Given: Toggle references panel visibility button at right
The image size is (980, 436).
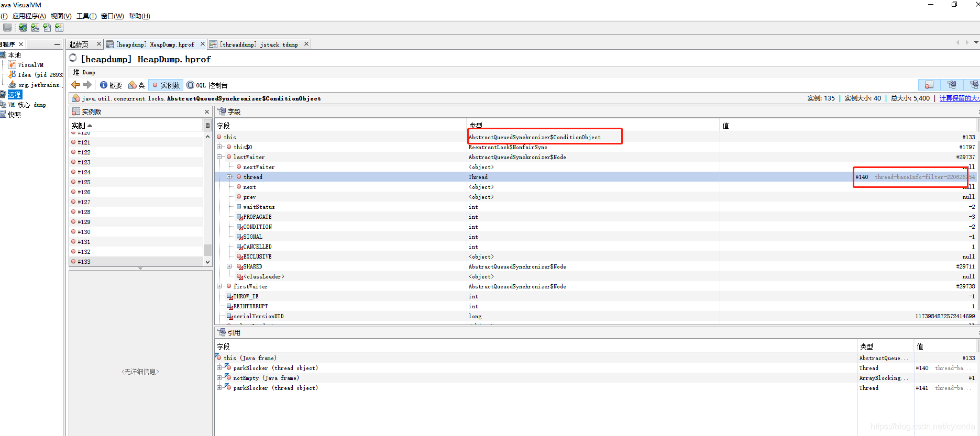Looking at the screenshot, I should 973,85.
